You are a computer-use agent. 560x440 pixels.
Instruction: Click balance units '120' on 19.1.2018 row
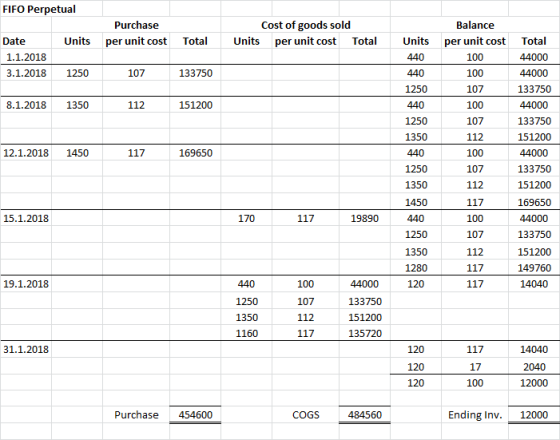[x=416, y=284]
